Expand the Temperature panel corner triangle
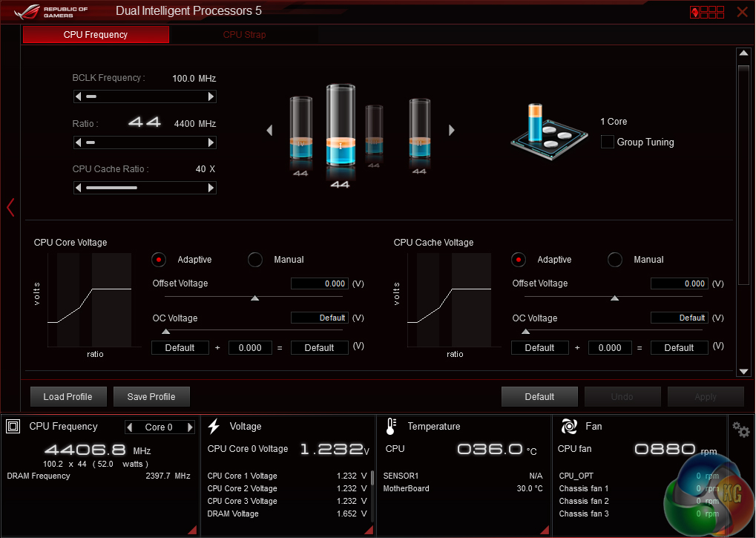The height and width of the screenshot is (538, 756). click(545, 530)
